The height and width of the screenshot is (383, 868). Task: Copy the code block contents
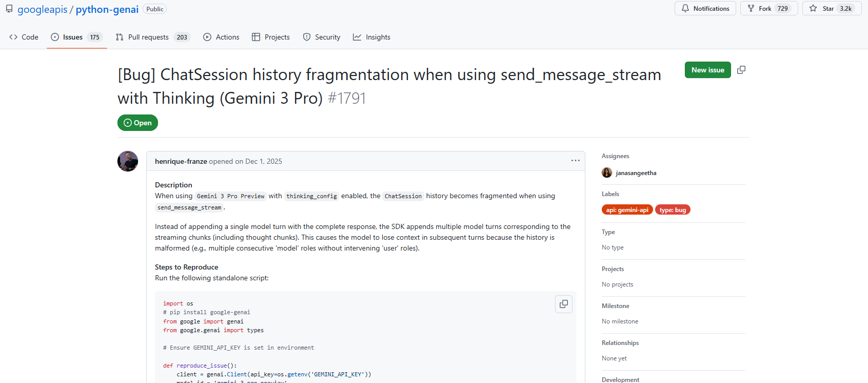(564, 304)
